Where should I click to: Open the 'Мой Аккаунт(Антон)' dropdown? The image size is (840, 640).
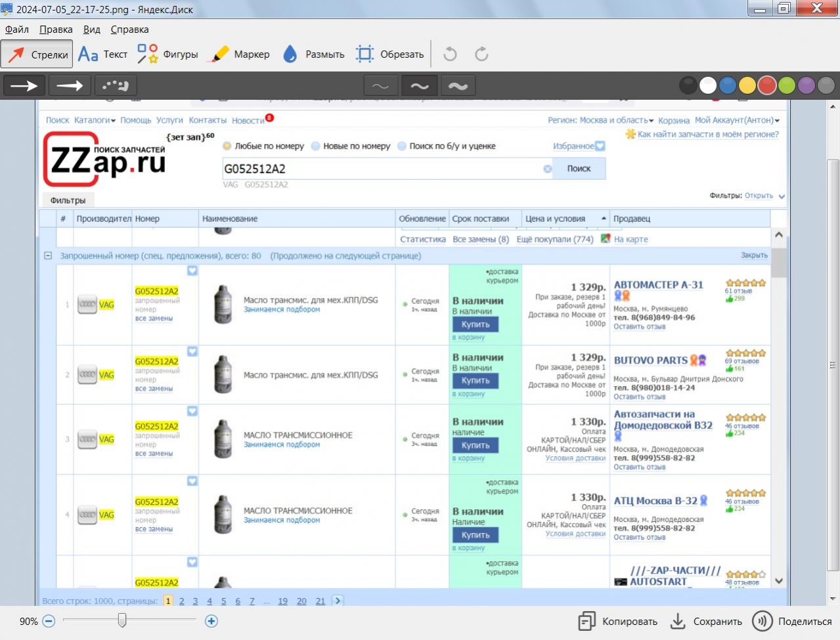[x=737, y=120]
